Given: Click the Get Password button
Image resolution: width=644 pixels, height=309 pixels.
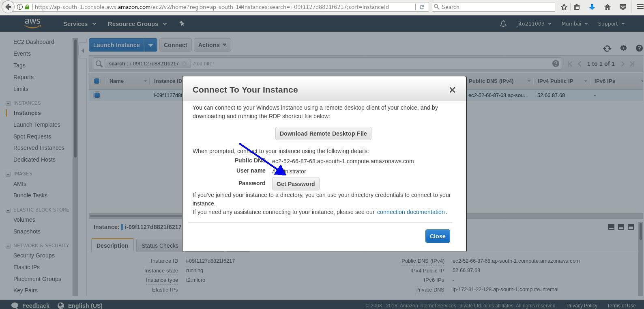Looking at the screenshot, I should [x=296, y=184].
